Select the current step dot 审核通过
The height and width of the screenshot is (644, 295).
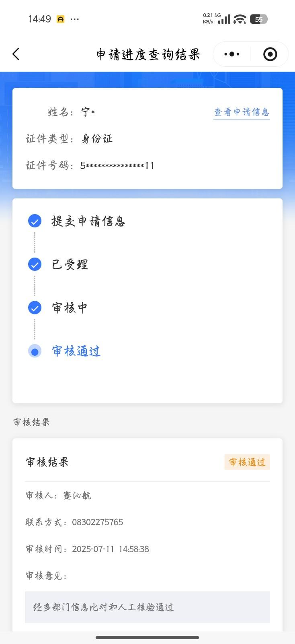[x=35, y=351]
